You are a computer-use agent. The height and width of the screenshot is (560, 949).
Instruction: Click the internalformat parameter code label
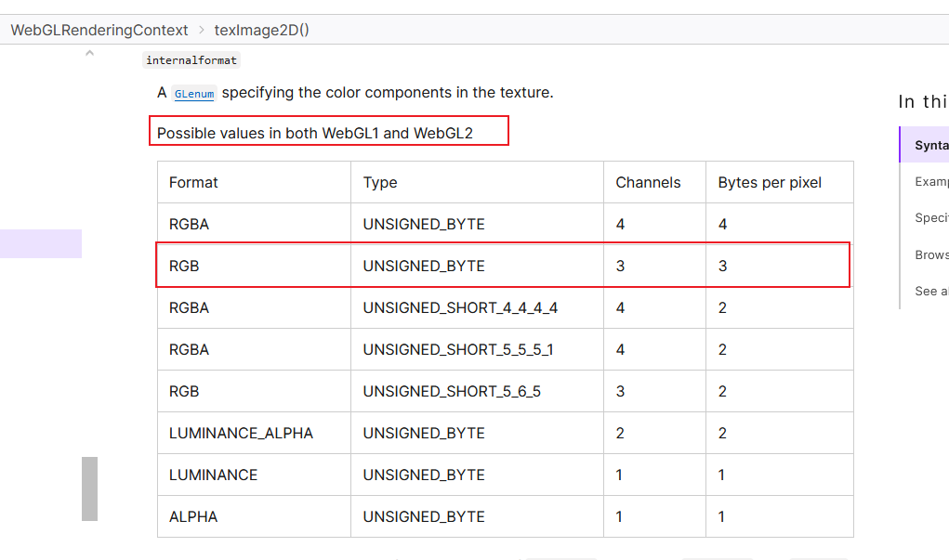tap(191, 60)
